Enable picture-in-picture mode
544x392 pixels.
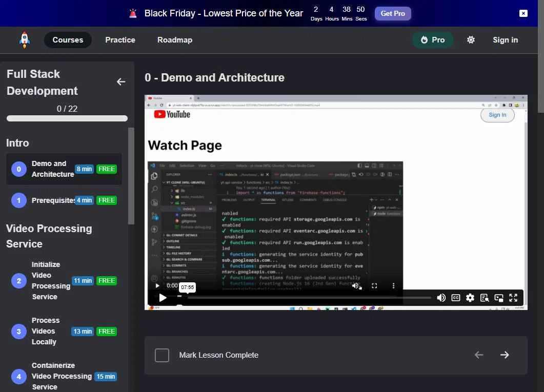pyautogui.click(x=499, y=298)
